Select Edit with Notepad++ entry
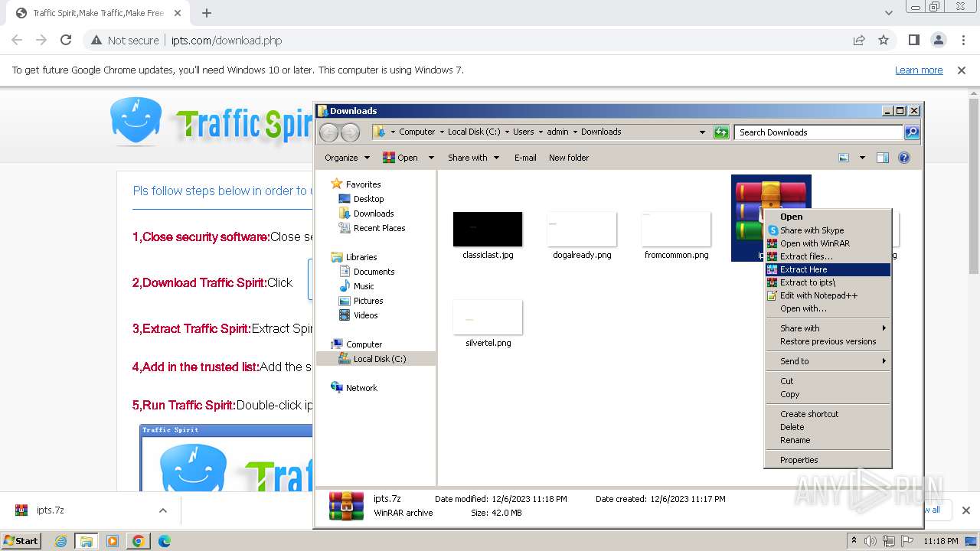The width and height of the screenshot is (980, 551). tap(828, 295)
